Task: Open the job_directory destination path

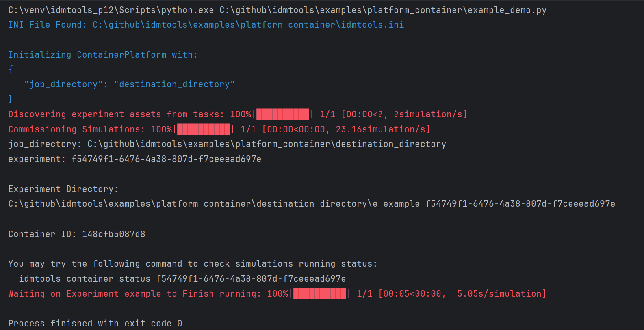Action: tap(267, 144)
